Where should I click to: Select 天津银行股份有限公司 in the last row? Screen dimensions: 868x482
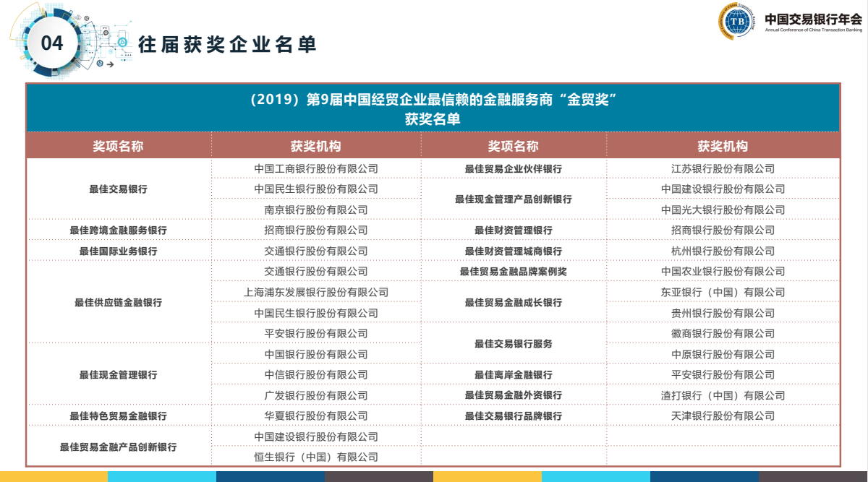[x=723, y=416]
